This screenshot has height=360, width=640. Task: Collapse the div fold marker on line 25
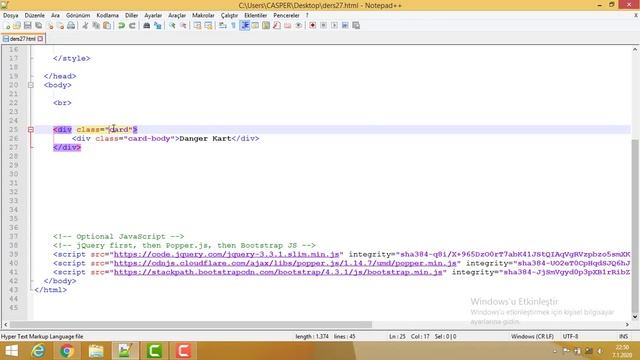31,129
